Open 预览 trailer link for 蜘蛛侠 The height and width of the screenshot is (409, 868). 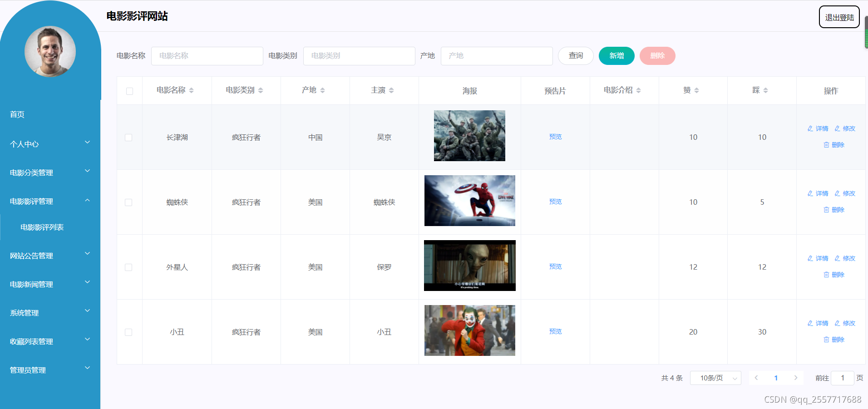point(555,202)
